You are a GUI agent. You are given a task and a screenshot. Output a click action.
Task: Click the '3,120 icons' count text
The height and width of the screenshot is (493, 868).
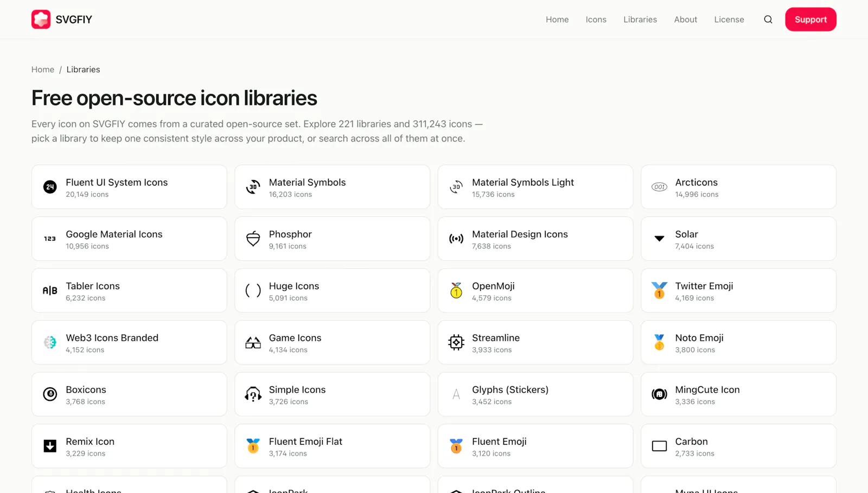click(491, 453)
